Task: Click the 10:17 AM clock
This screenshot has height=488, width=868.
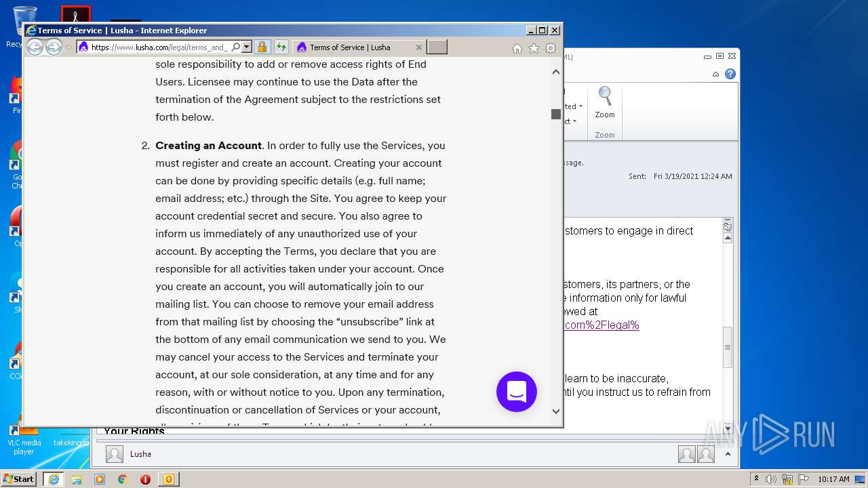Action: coord(833,479)
